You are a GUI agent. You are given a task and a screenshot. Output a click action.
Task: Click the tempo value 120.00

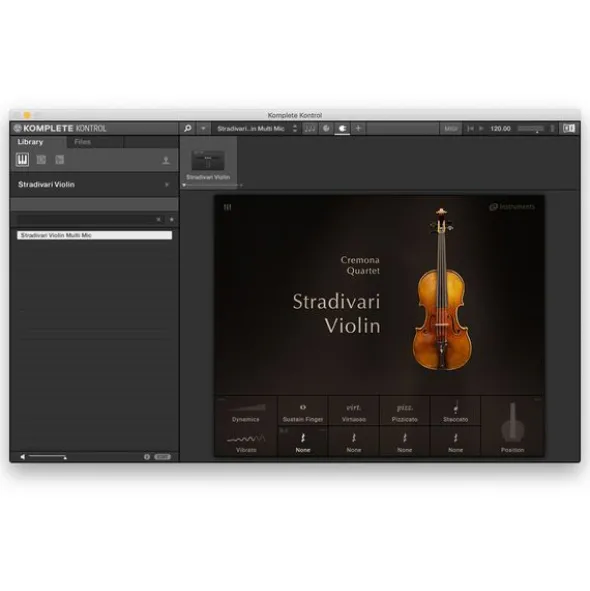click(500, 129)
